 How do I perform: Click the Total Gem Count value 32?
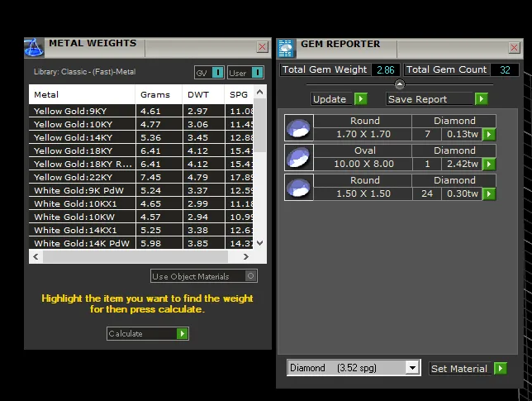(505, 70)
